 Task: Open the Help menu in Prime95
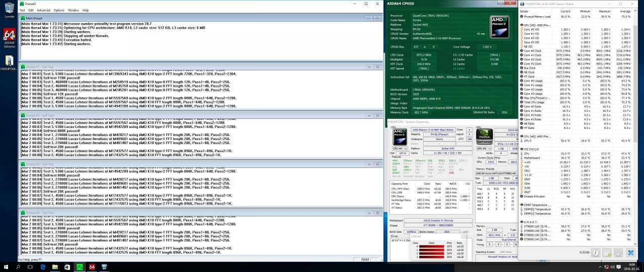[x=86, y=10]
